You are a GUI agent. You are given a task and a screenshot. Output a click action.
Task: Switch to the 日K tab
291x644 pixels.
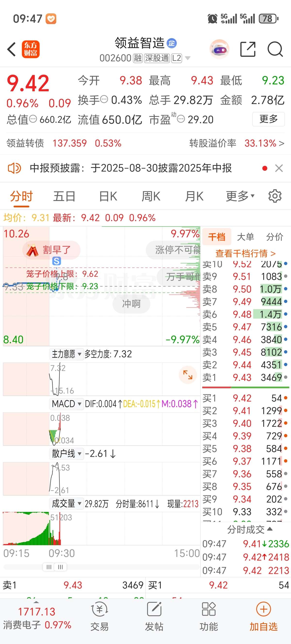(108, 196)
